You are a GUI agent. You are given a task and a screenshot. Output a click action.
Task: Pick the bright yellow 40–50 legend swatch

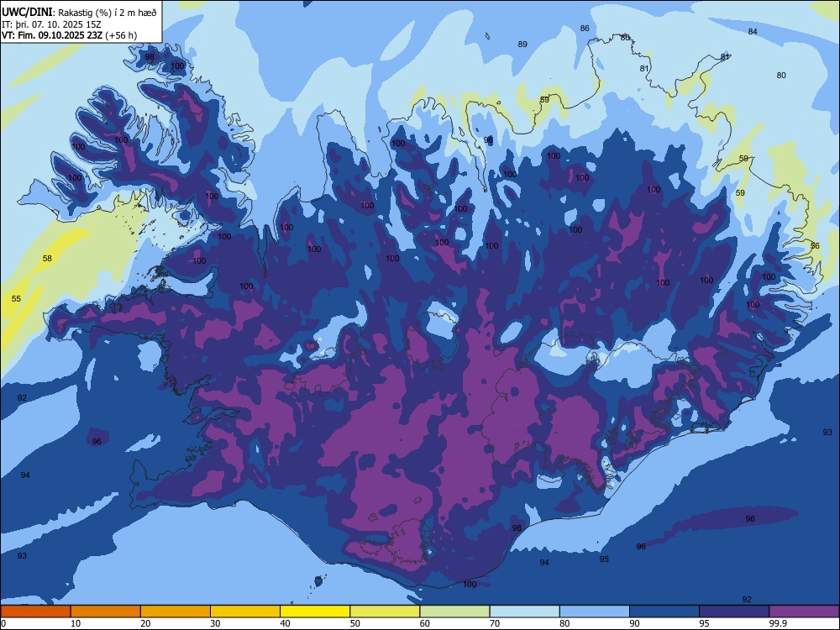[315, 612]
